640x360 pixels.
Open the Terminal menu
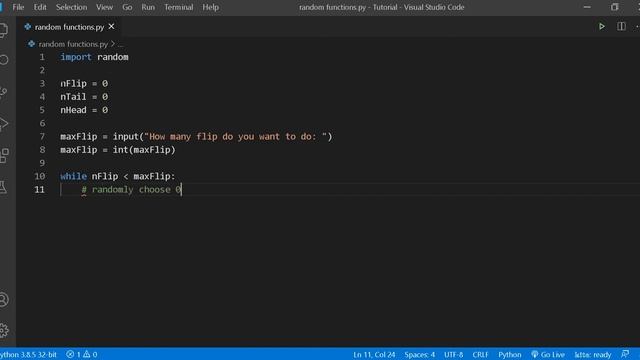click(x=178, y=7)
